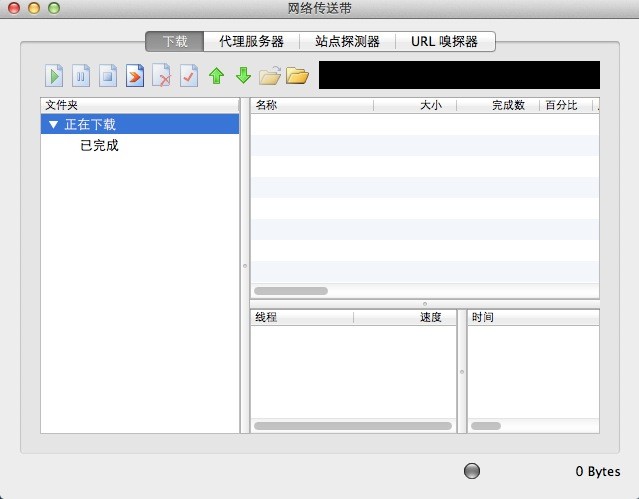Switch to the URL 嗅探器 tab

444,41
